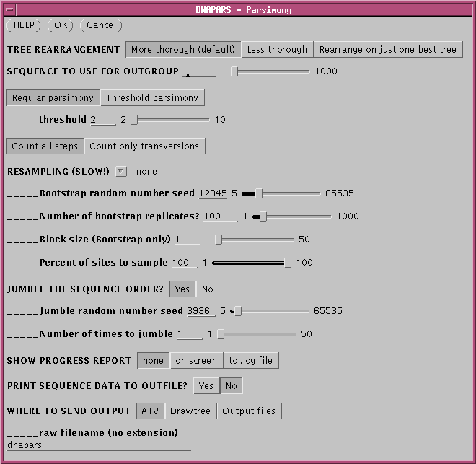Switch to Threshold parsimony

coord(152,98)
